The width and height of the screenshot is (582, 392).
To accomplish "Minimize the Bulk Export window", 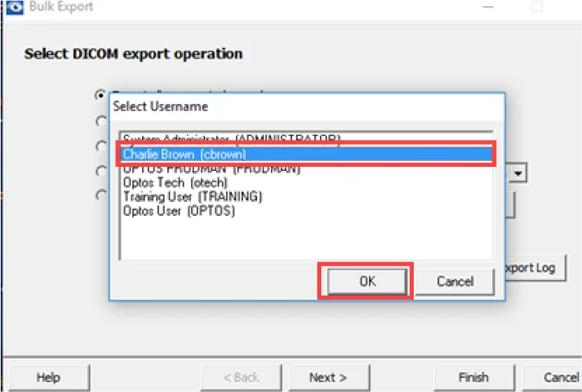I will pos(490,7).
